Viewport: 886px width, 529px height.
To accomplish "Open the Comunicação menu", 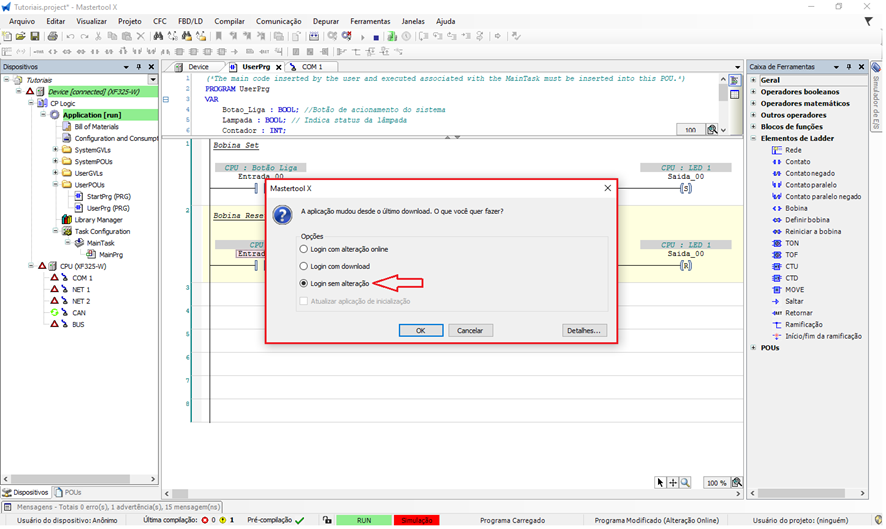I will 278,21.
